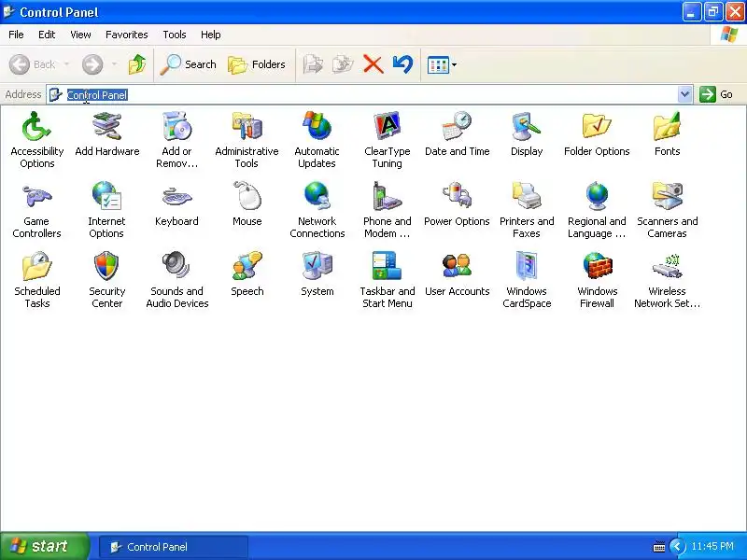Open the Help menu
The image size is (747, 560).
(211, 35)
